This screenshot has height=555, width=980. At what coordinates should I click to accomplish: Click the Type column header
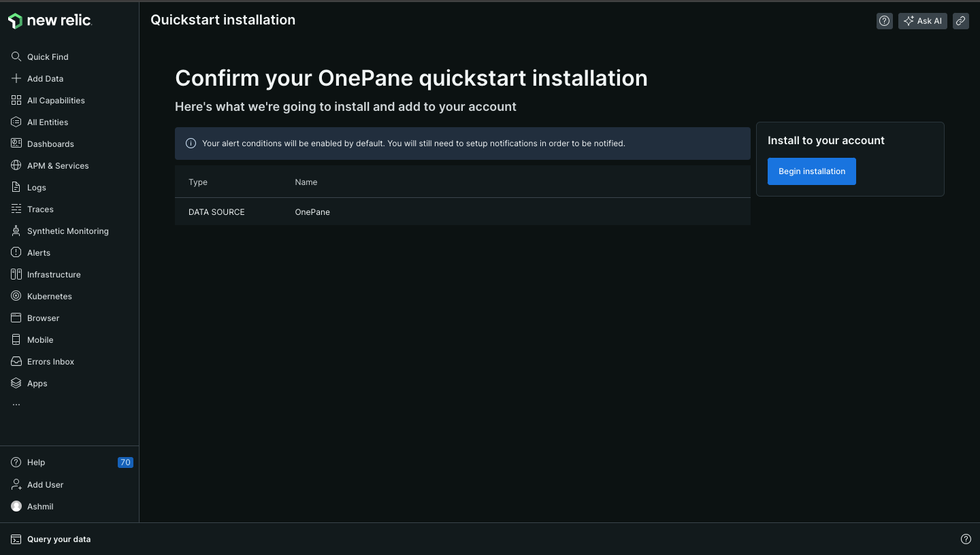[x=198, y=182]
